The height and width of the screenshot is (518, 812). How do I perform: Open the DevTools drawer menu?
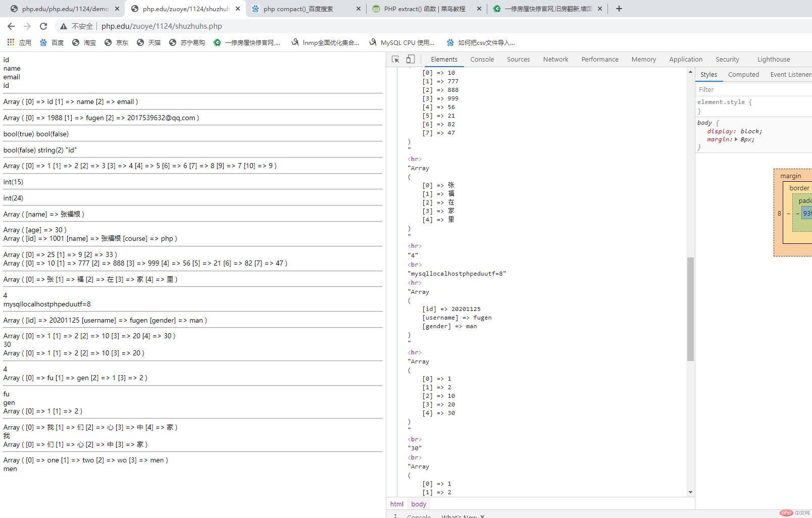pyautogui.click(x=395, y=516)
